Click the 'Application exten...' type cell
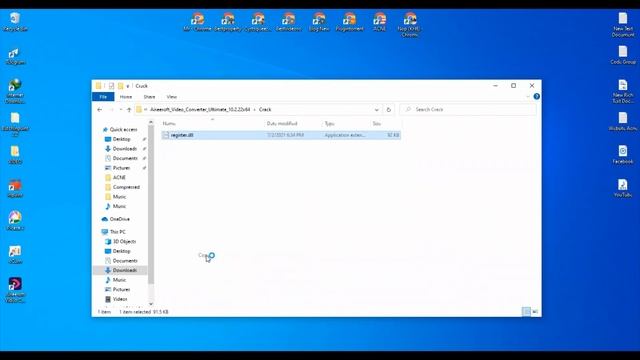This screenshot has height=360, width=640. point(345,135)
